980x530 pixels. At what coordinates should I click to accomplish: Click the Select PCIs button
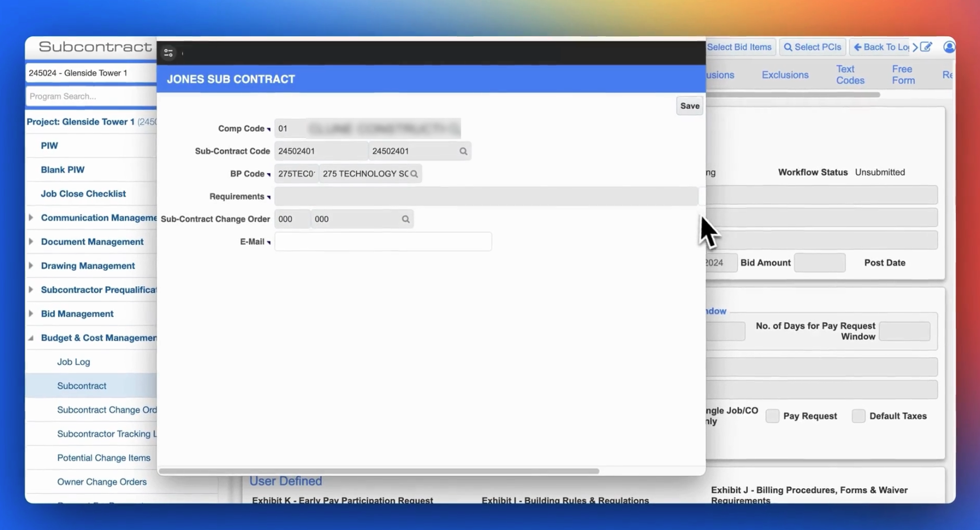812,47
